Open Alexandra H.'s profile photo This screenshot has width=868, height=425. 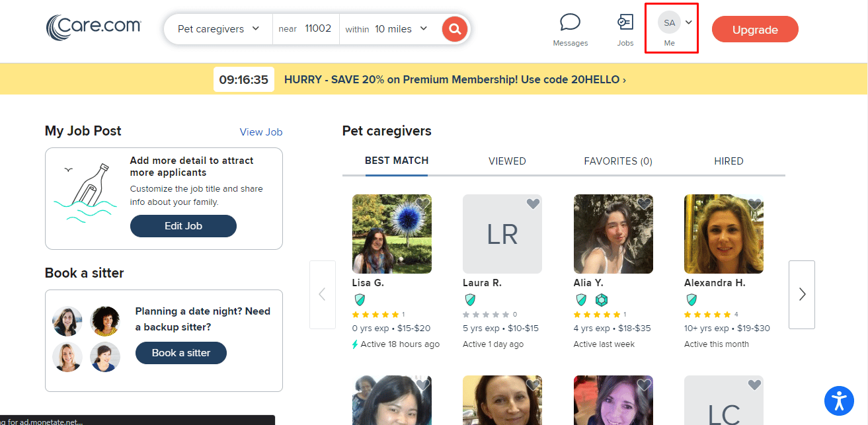pos(724,234)
